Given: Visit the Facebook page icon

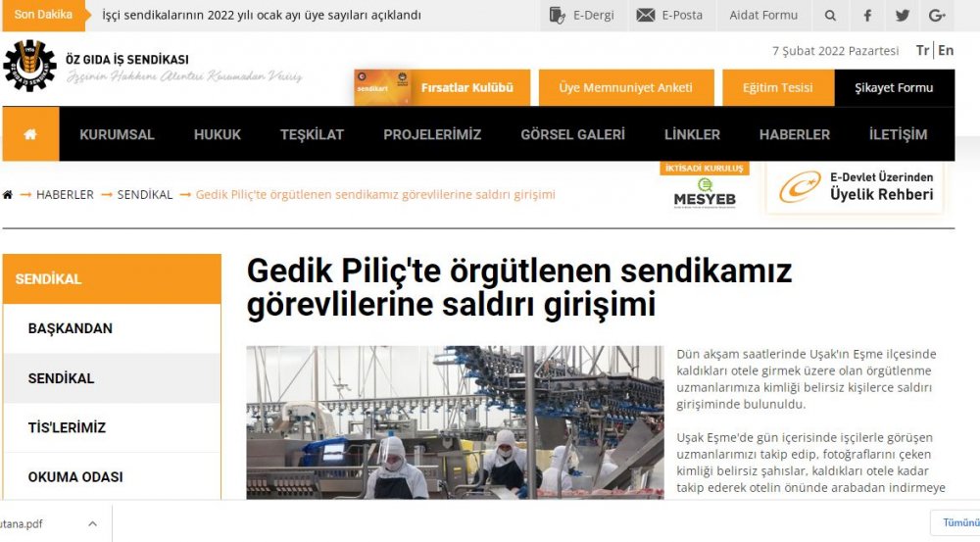Looking at the screenshot, I should click(867, 16).
